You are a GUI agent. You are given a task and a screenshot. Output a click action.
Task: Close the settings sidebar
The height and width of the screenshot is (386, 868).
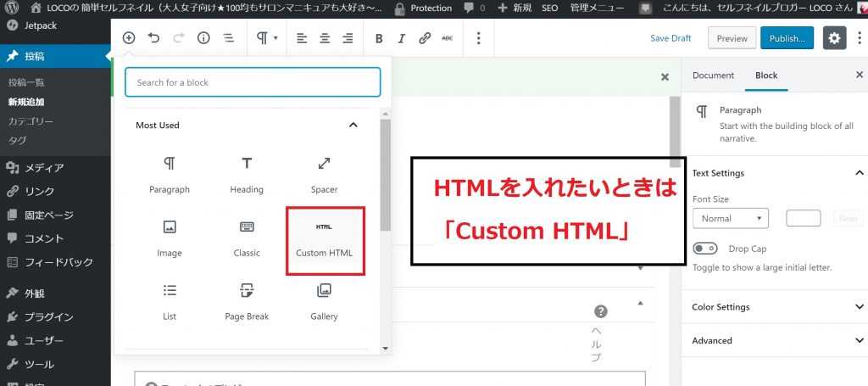(860, 75)
